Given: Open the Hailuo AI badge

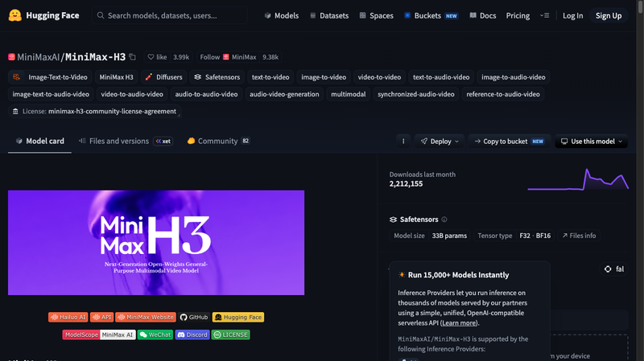Looking at the screenshot, I should coord(68,317).
